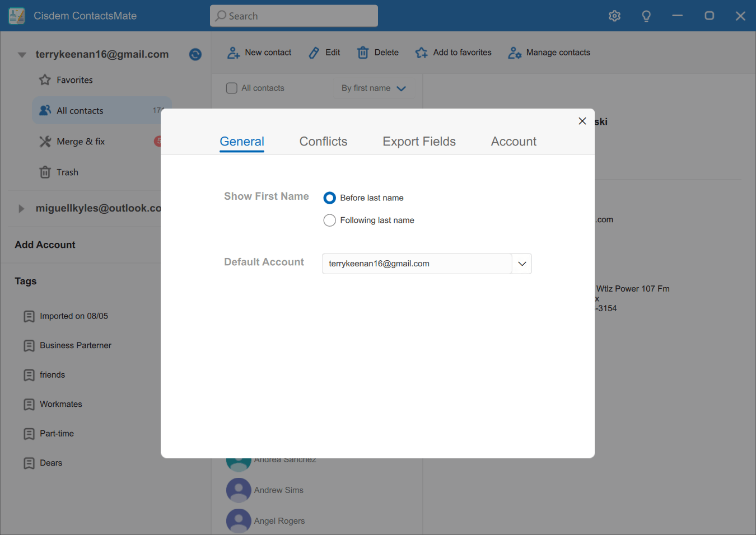Click the Add to favorites star icon

pyautogui.click(x=421, y=53)
